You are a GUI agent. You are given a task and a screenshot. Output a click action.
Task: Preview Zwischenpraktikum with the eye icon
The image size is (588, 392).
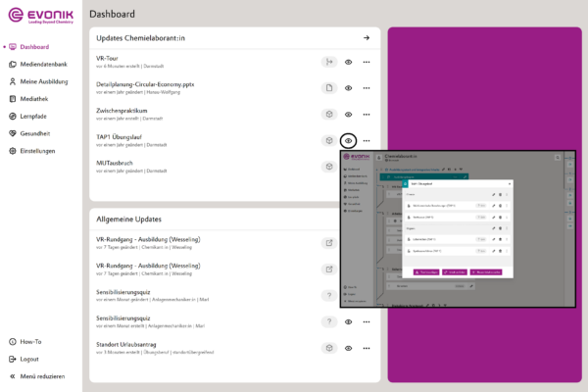point(348,115)
